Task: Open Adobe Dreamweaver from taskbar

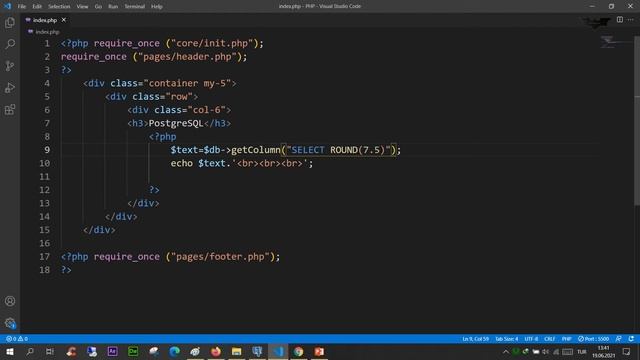Action: pos(133,351)
